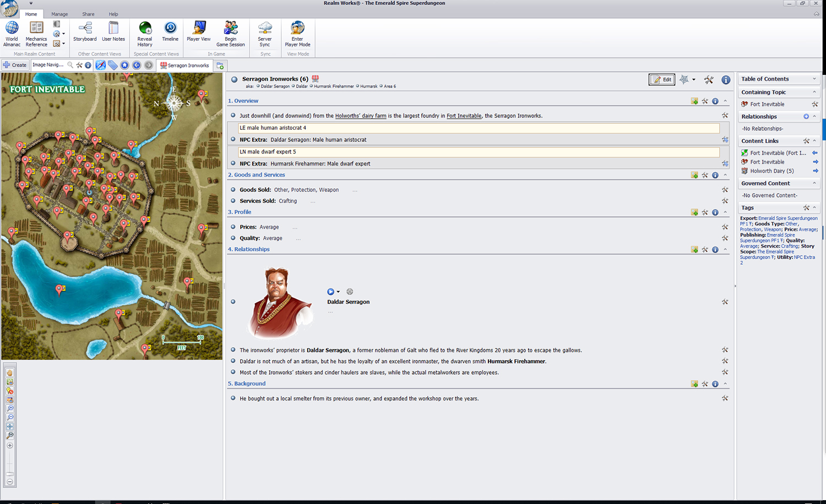Add a relationship with the blue plus icon
The width and height of the screenshot is (826, 504).
806,117
